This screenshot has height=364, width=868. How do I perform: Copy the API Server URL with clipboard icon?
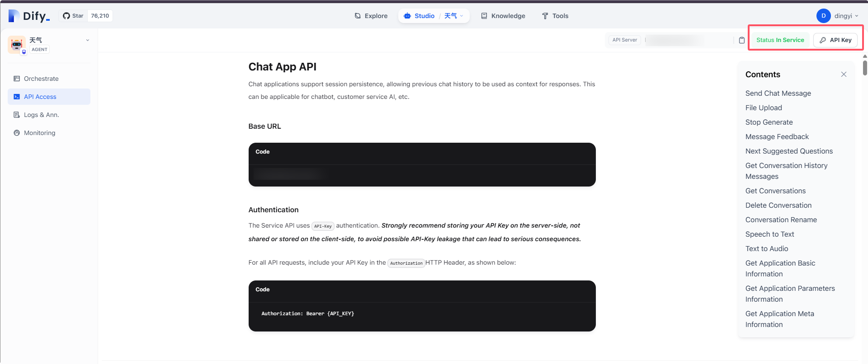[x=741, y=40]
